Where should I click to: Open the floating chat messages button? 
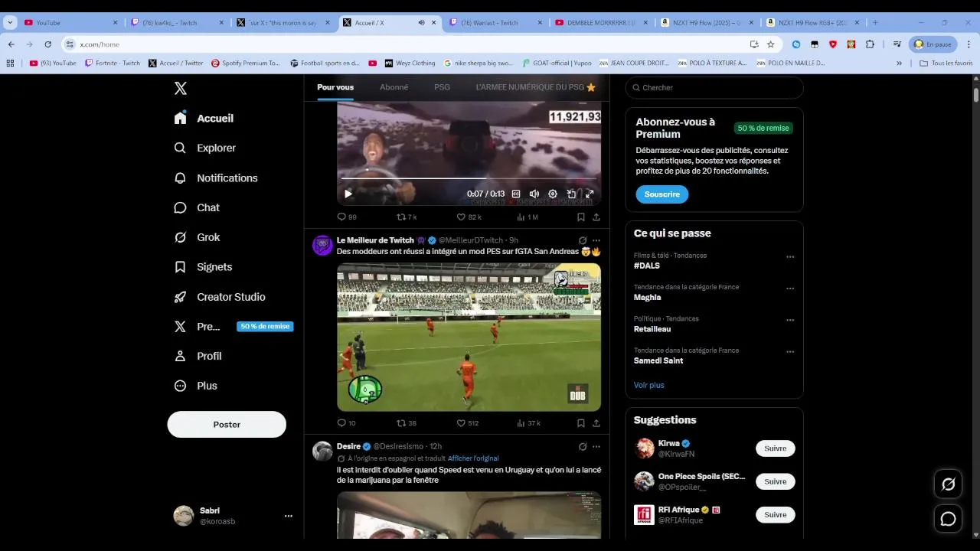coord(948,519)
